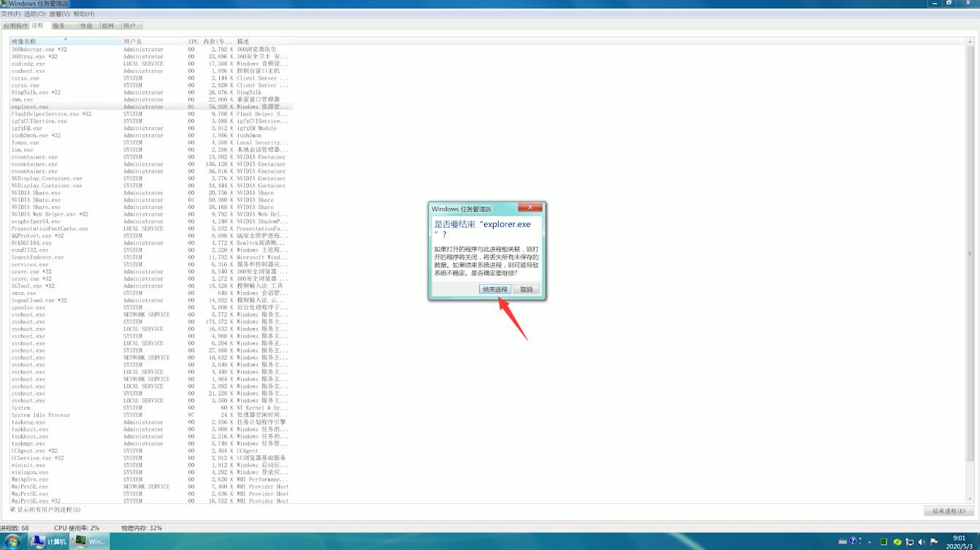The height and width of the screenshot is (550, 980).
Task: Select the taskmgr.exe process row
Action: coord(151,443)
